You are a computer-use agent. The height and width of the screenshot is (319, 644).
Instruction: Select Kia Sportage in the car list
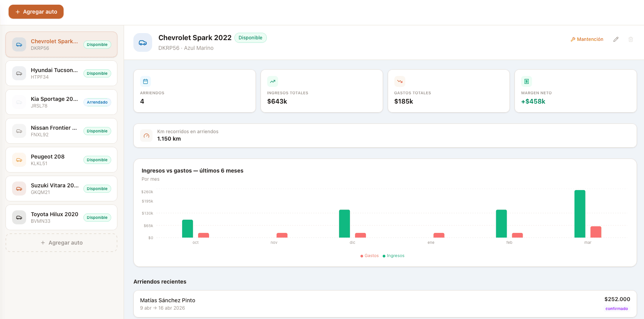click(61, 102)
